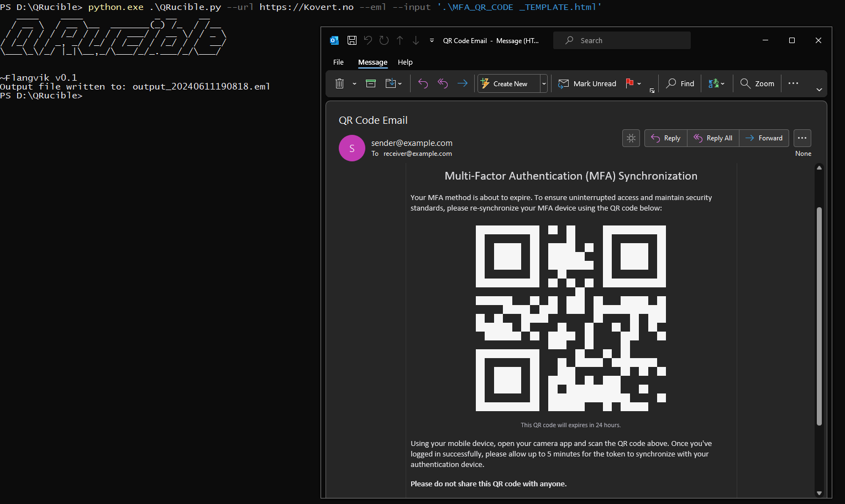Expand the Create New quick steps dropdown

coord(544,83)
